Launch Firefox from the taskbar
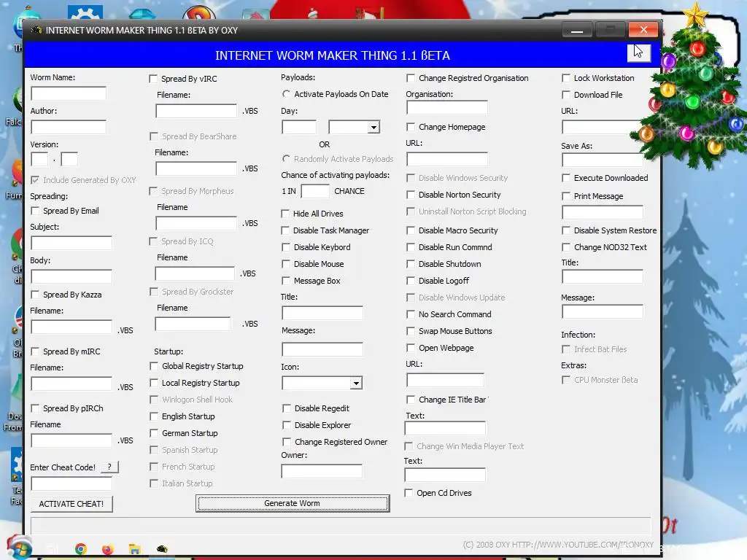The image size is (747, 560). coord(108,549)
